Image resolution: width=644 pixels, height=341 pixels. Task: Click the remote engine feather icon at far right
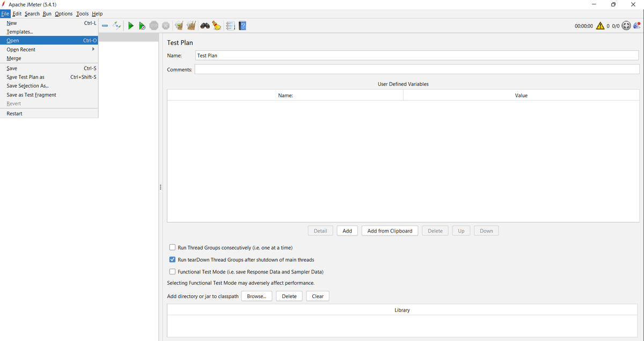(637, 26)
